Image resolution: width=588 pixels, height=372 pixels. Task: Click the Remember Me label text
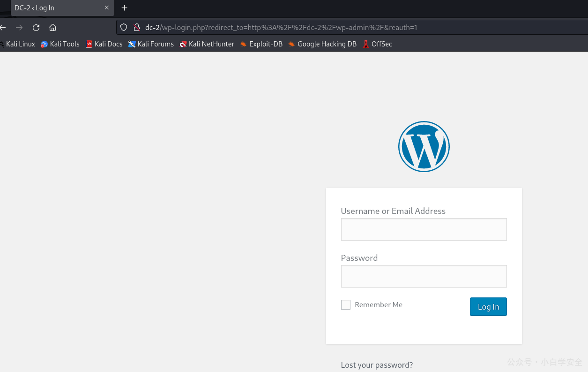point(379,305)
